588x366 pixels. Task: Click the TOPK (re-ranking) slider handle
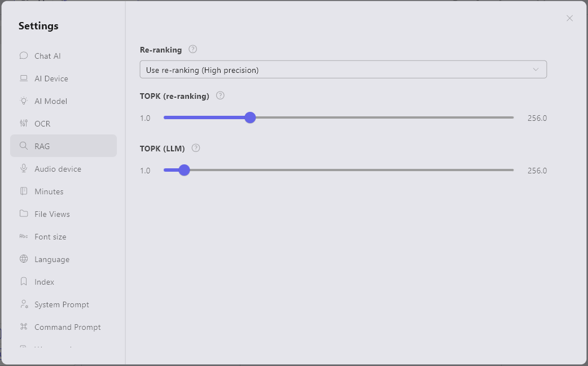tap(250, 117)
